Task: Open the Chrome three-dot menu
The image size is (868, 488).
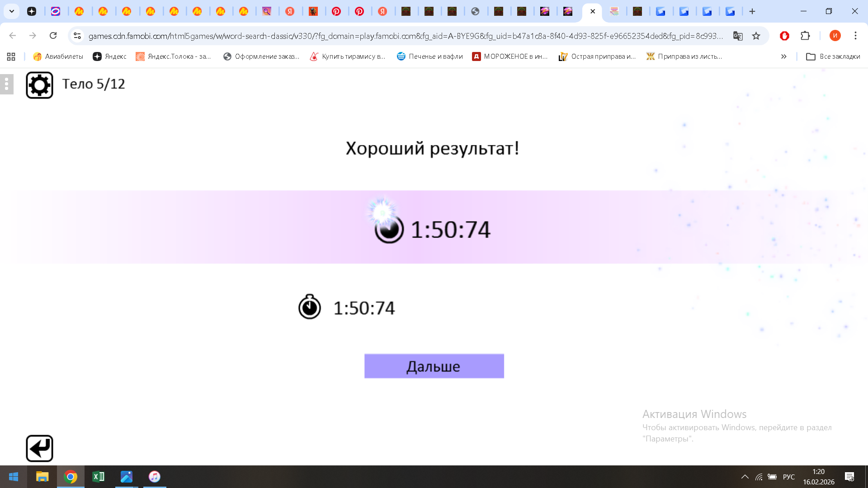Action: [855, 36]
